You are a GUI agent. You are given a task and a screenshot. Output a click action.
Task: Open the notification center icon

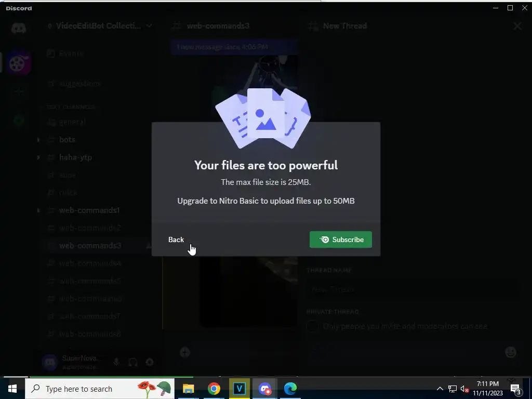(516, 389)
